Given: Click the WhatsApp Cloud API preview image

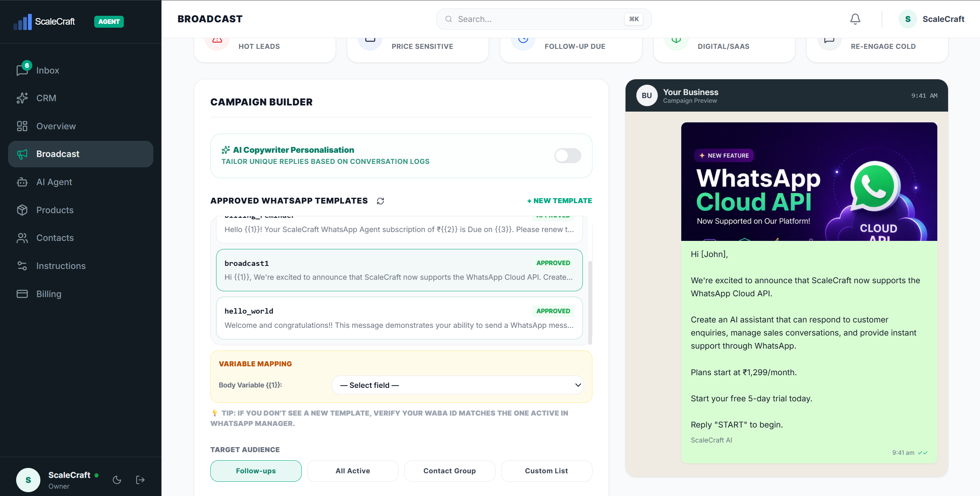Looking at the screenshot, I should pos(809,182).
